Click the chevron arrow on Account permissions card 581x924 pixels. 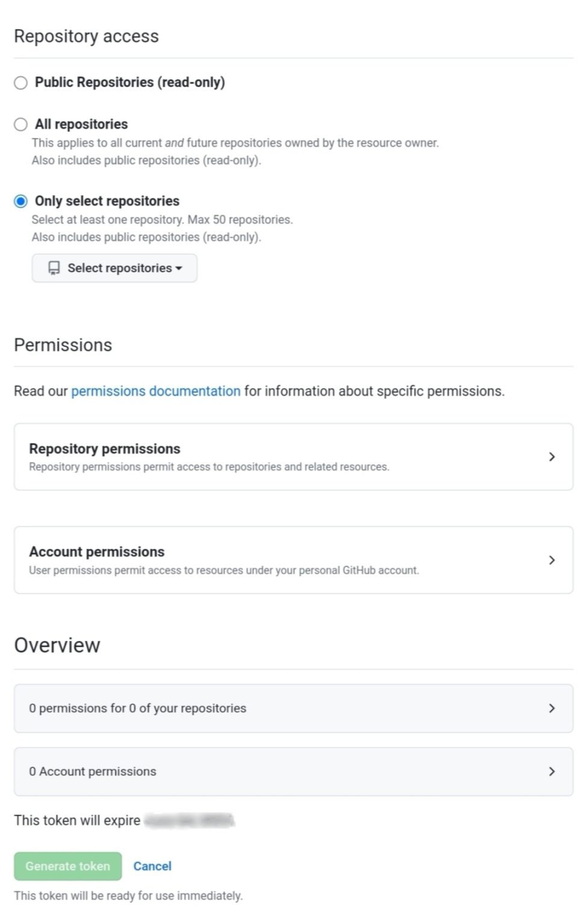pyautogui.click(x=551, y=560)
